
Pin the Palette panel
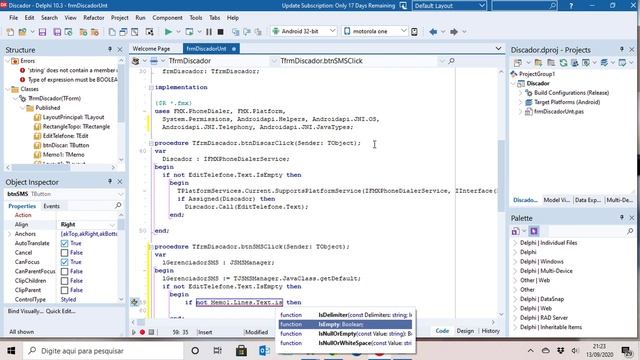622,218
